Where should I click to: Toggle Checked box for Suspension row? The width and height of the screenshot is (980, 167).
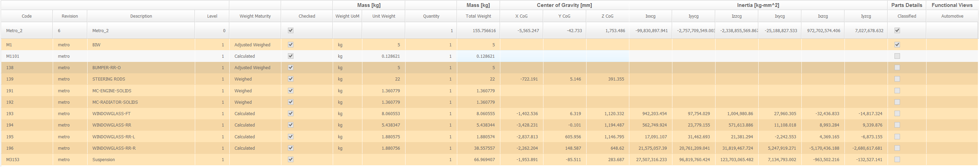point(291,159)
